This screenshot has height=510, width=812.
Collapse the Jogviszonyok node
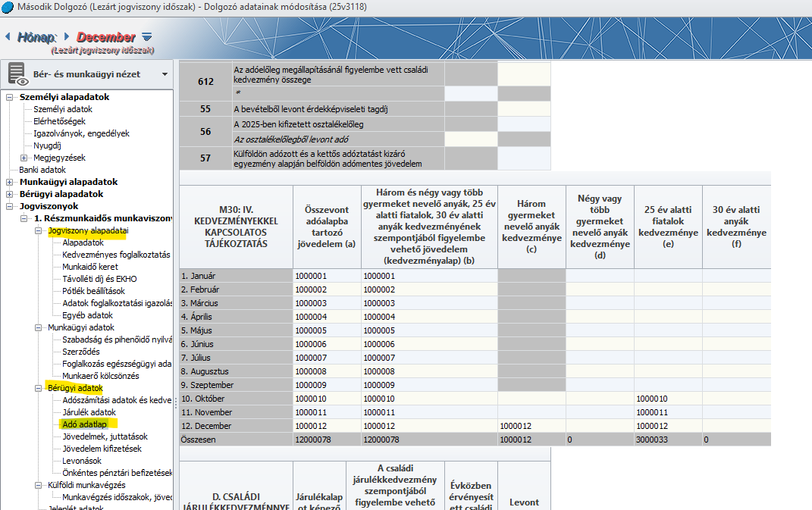point(9,206)
